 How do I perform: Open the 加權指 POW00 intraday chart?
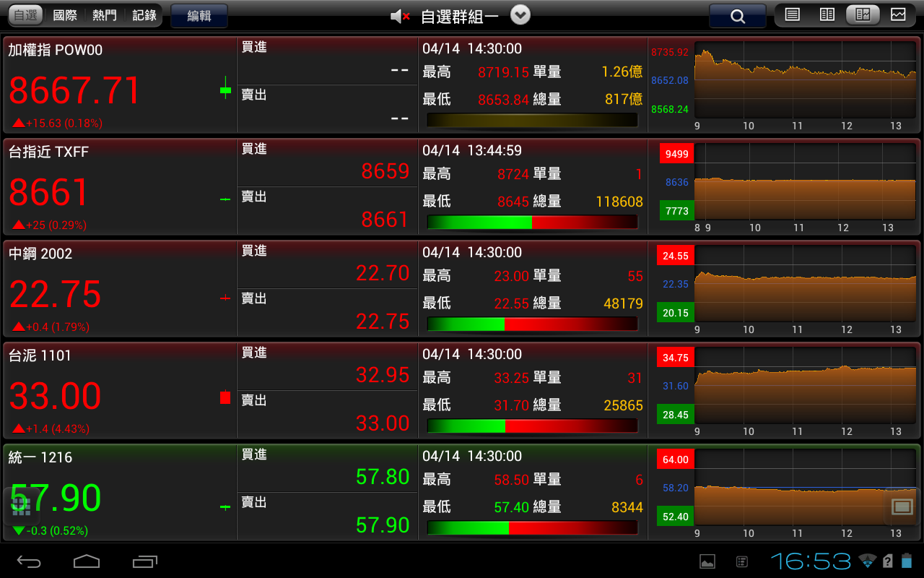click(806, 79)
